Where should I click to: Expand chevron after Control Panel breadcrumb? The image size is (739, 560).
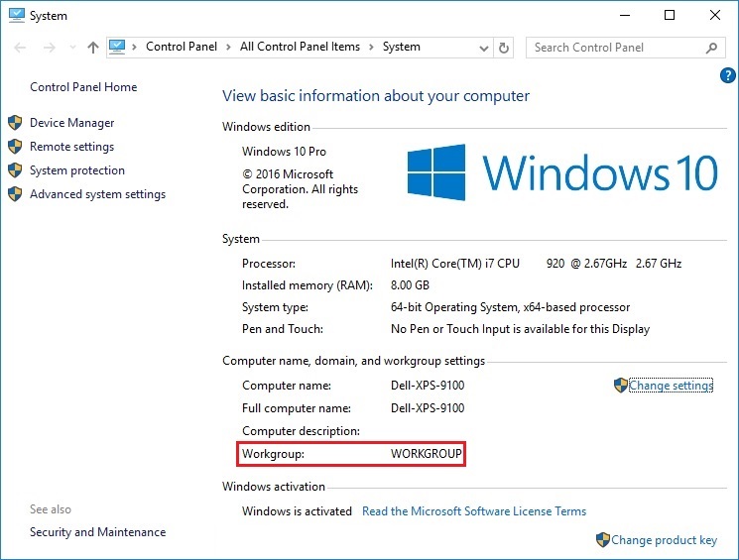228,48
